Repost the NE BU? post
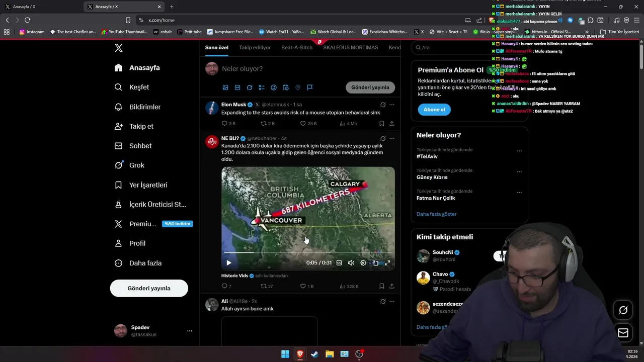Screen dimensions: 644x362 [267, 286]
